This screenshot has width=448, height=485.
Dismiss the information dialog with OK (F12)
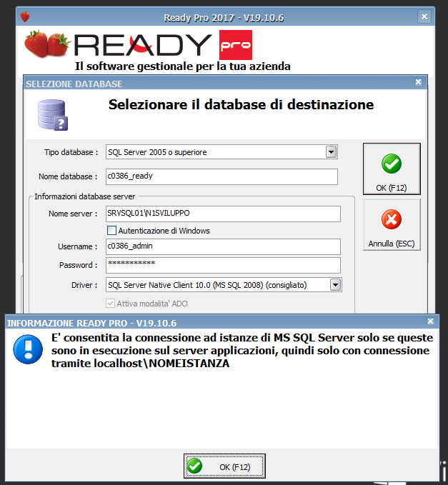point(224,466)
